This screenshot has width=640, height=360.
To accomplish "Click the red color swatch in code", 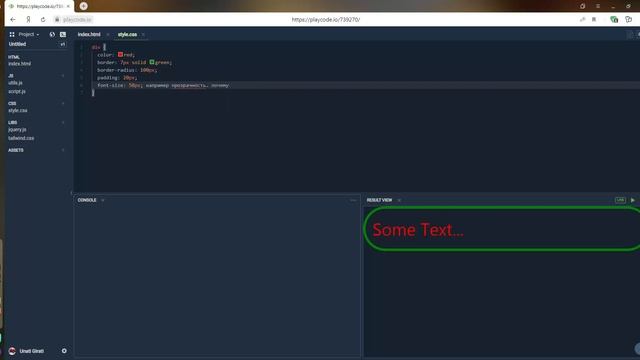I will (120, 54).
